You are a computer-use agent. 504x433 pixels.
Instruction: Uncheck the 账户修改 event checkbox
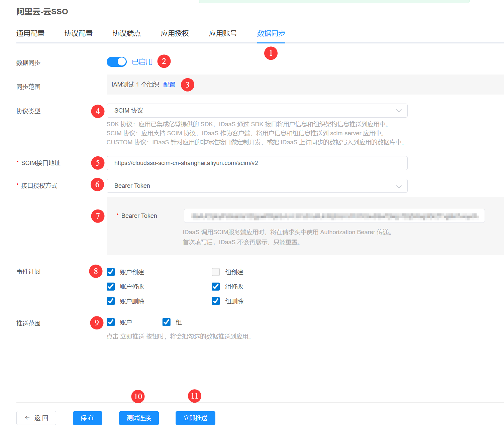point(111,287)
